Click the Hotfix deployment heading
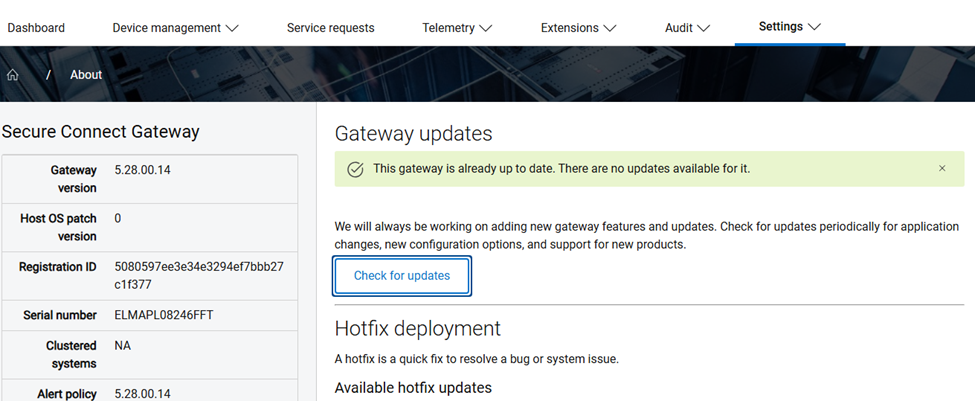The image size is (975, 401). 418,328
